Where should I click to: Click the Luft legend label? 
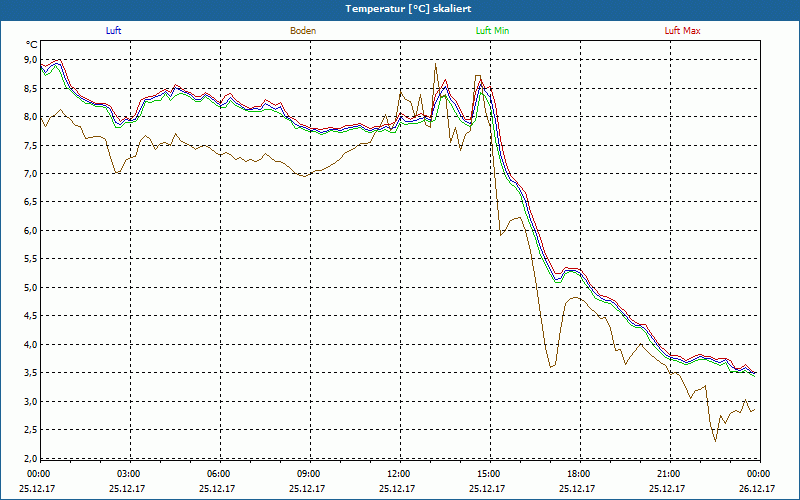(x=113, y=31)
